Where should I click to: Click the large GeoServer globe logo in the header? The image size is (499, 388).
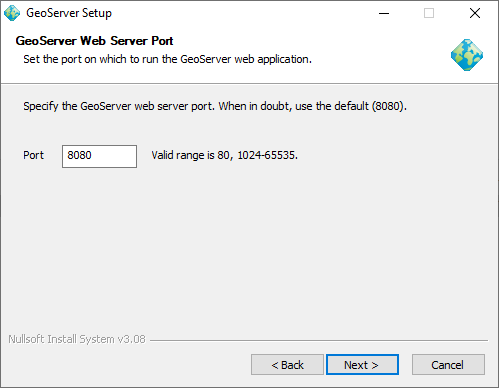(467, 55)
